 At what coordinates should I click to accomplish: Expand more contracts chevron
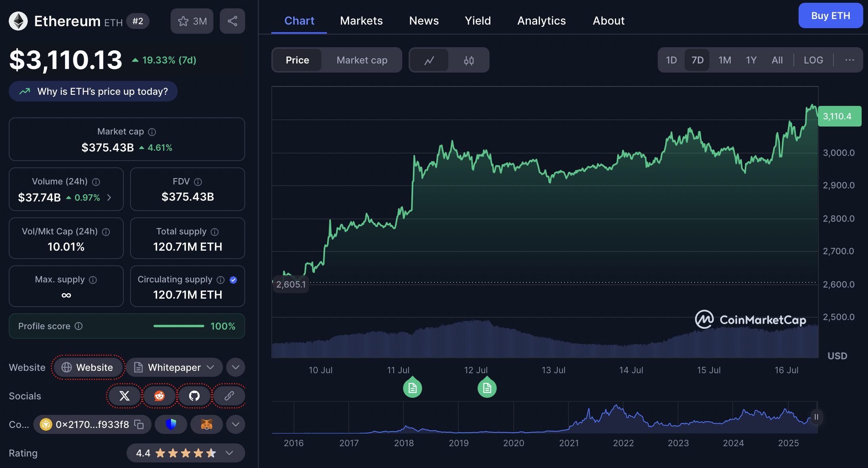point(236,424)
